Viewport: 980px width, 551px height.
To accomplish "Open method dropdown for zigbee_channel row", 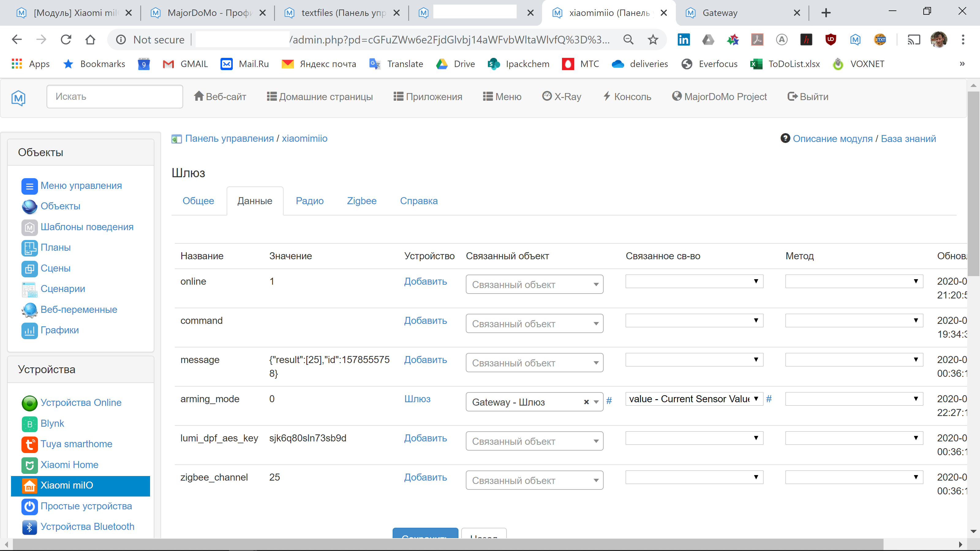I will tap(854, 477).
